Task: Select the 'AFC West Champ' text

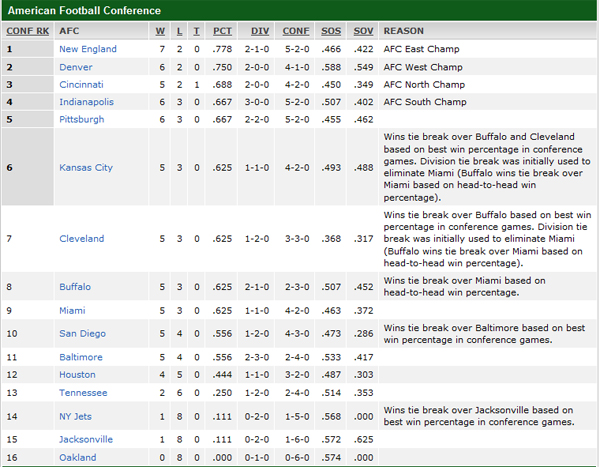Action: pyautogui.click(x=423, y=67)
